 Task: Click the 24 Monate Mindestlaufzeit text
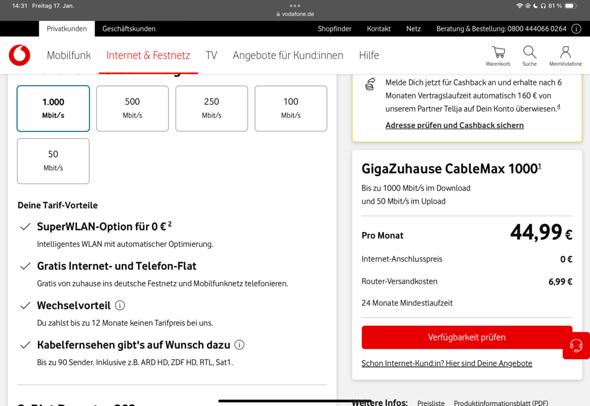(407, 303)
